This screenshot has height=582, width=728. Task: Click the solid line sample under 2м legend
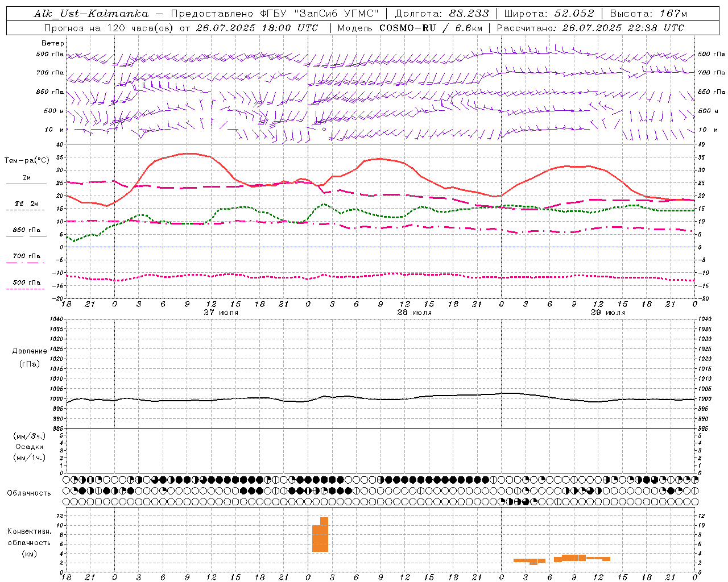point(26,184)
